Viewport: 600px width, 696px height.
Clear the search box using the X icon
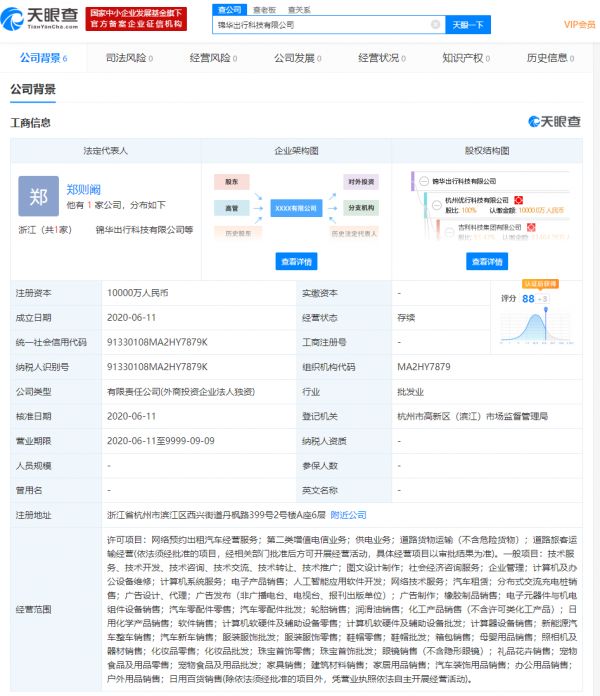pyautogui.click(x=434, y=24)
